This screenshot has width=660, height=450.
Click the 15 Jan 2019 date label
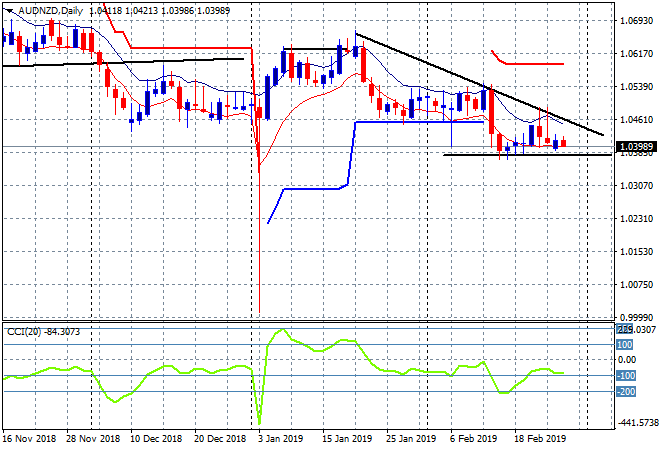(347, 438)
